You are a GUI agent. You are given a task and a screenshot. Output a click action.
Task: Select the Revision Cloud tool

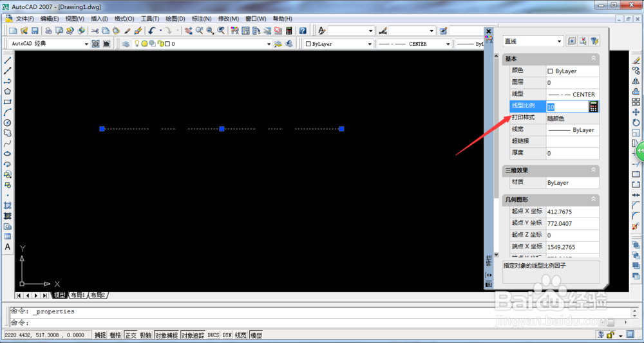[x=7, y=133]
